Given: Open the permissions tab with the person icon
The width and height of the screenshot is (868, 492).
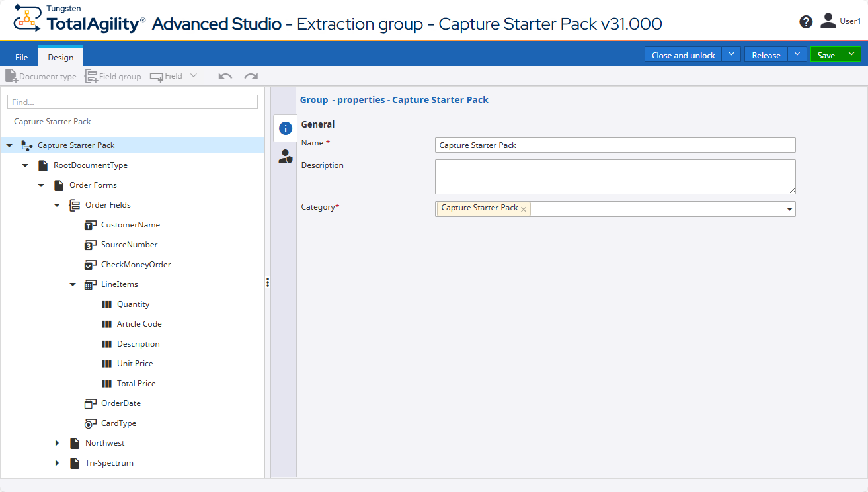Looking at the screenshot, I should click(x=284, y=156).
